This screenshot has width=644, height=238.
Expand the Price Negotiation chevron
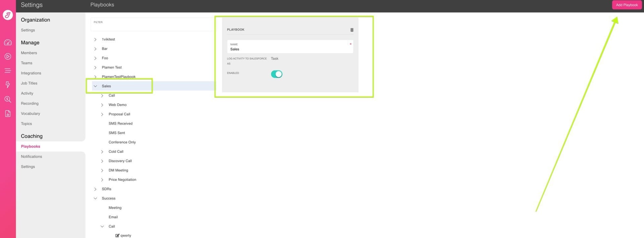[x=102, y=180]
